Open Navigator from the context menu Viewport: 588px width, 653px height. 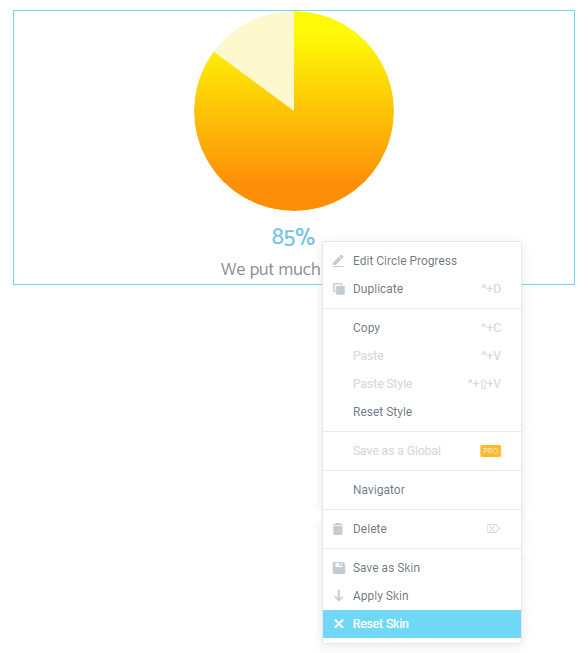click(422, 490)
